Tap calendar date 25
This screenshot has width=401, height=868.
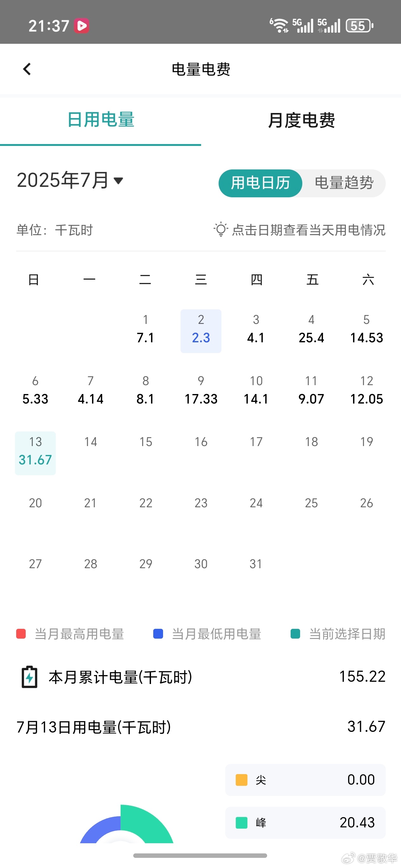tap(311, 503)
